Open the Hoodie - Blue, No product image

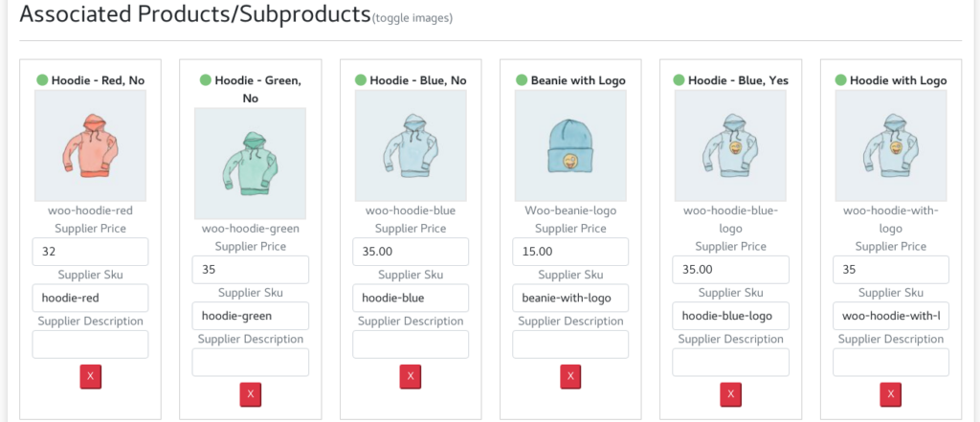tap(411, 145)
